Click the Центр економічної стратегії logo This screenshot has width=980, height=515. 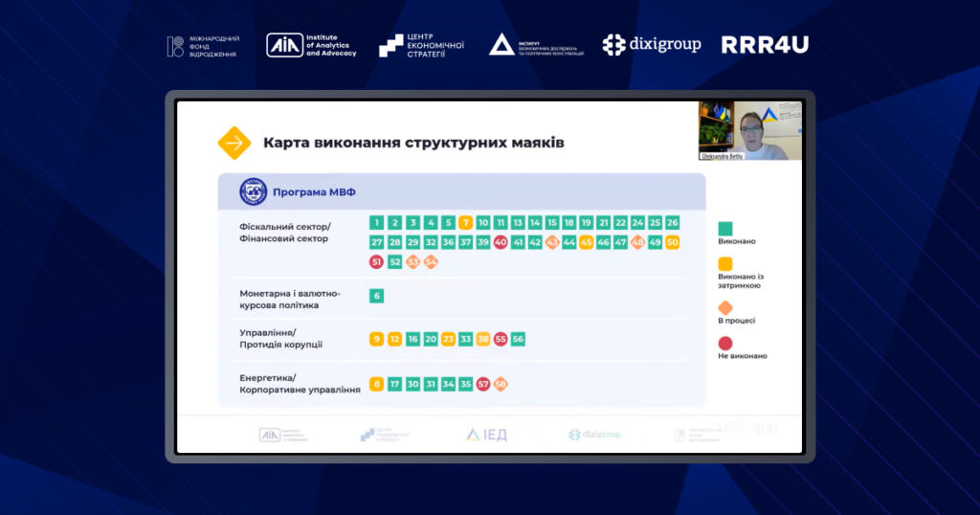tap(421, 45)
